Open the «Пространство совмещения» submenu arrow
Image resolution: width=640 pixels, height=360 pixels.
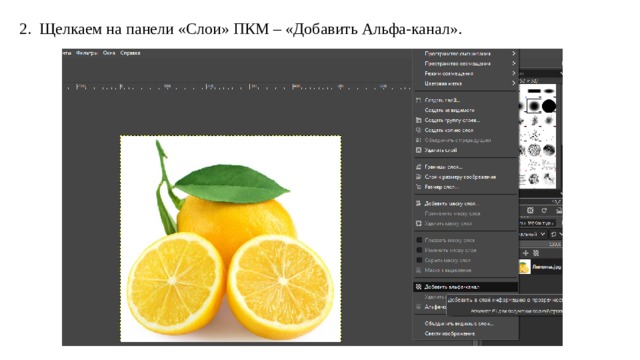click(513, 63)
